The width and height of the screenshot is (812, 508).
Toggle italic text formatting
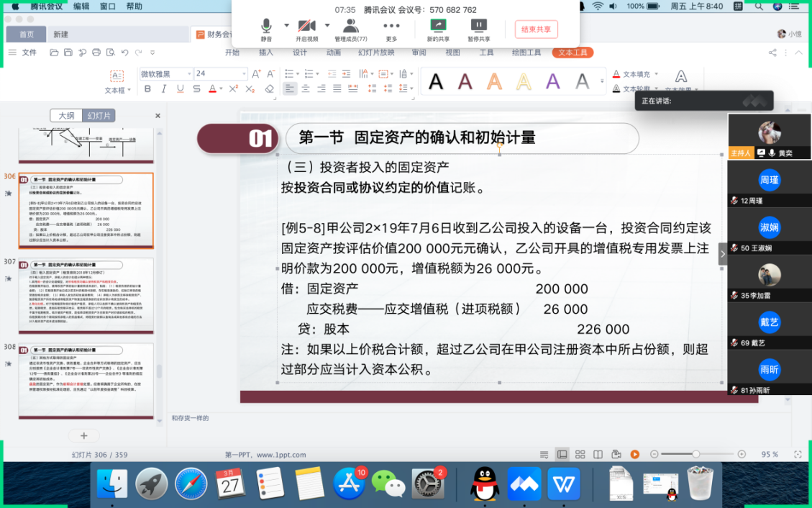pyautogui.click(x=164, y=89)
